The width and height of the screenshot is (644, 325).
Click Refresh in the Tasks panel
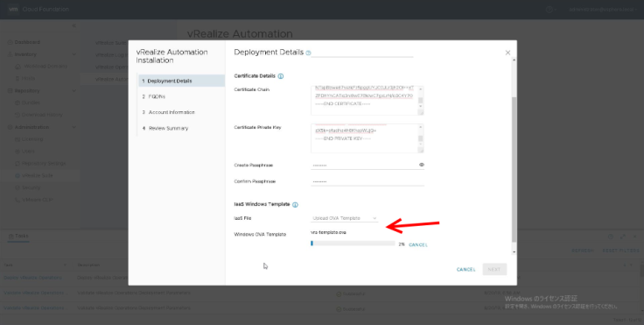point(583,251)
